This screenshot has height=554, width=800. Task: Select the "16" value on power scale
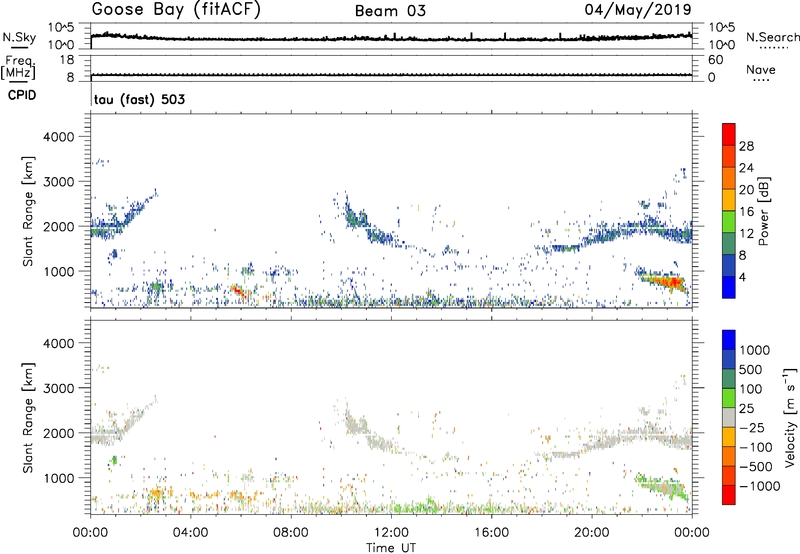coord(746,212)
